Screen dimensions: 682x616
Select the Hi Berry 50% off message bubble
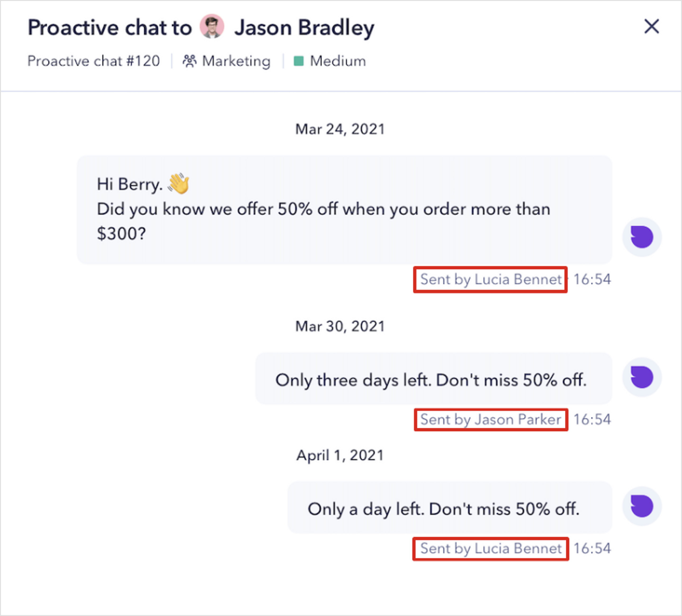[x=344, y=209]
